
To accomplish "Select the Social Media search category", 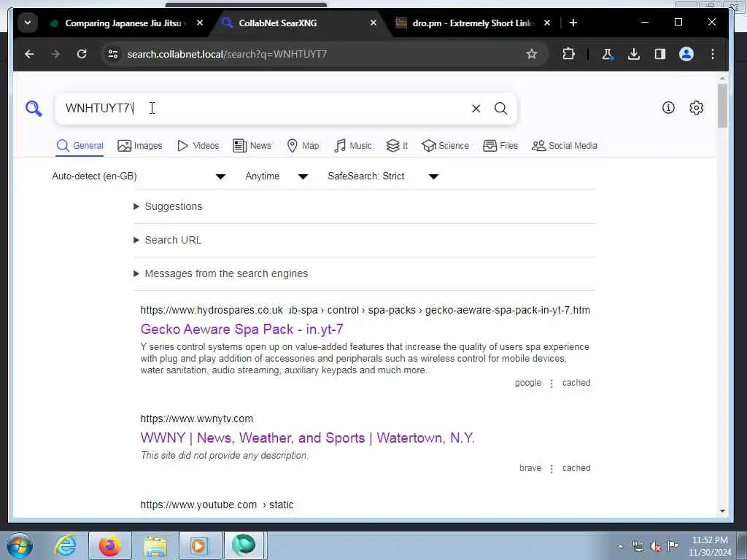I will click(564, 146).
